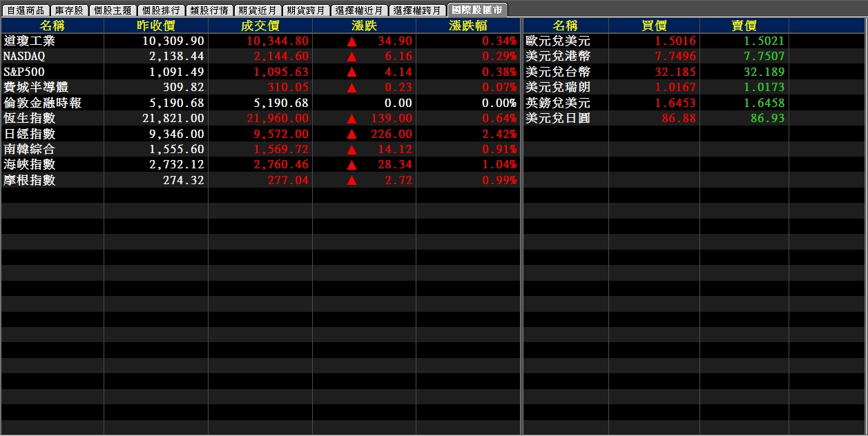Screen dimensions: 868x436
Task: Sort by the 成交價 column header
Action: [260, 26]
